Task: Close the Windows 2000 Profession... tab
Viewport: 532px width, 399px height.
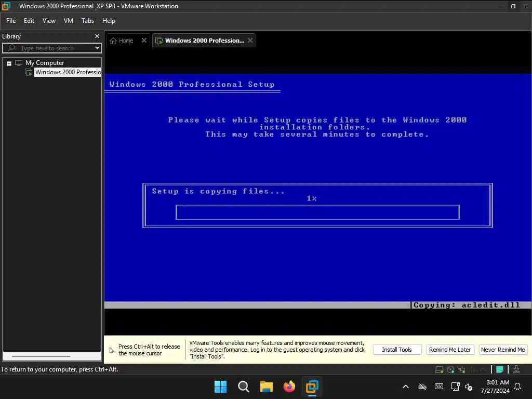Action: 250,41
